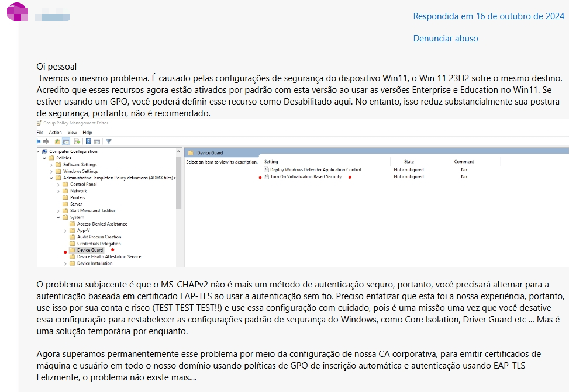The image size is (569, 392).
Task: Toggle the Show/Hide Console Tree icon
Action: point(66,141)
